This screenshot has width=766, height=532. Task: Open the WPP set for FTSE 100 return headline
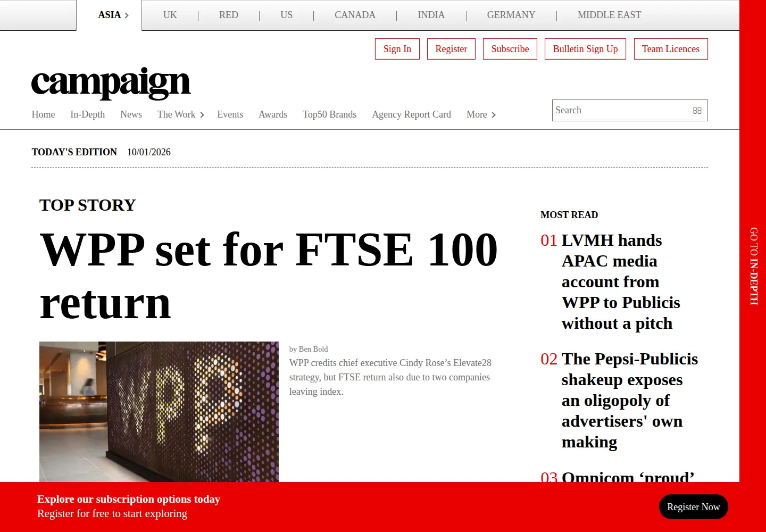tap(269, 276)
